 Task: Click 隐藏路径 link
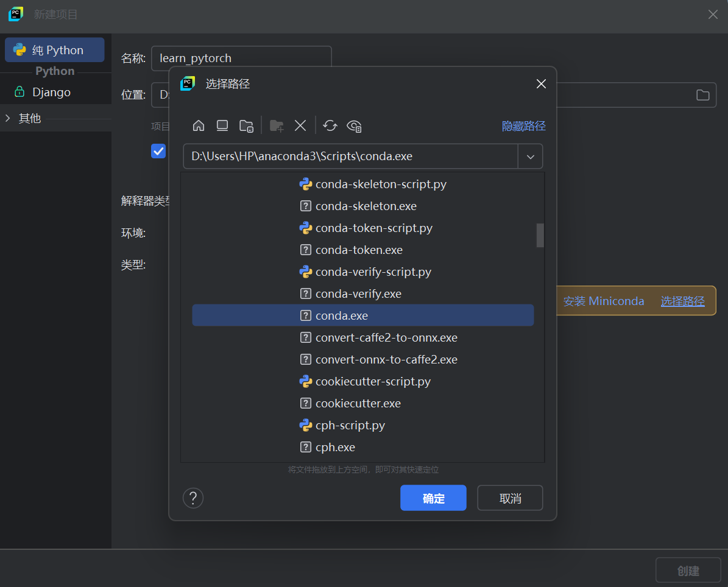tap(523, 126)
